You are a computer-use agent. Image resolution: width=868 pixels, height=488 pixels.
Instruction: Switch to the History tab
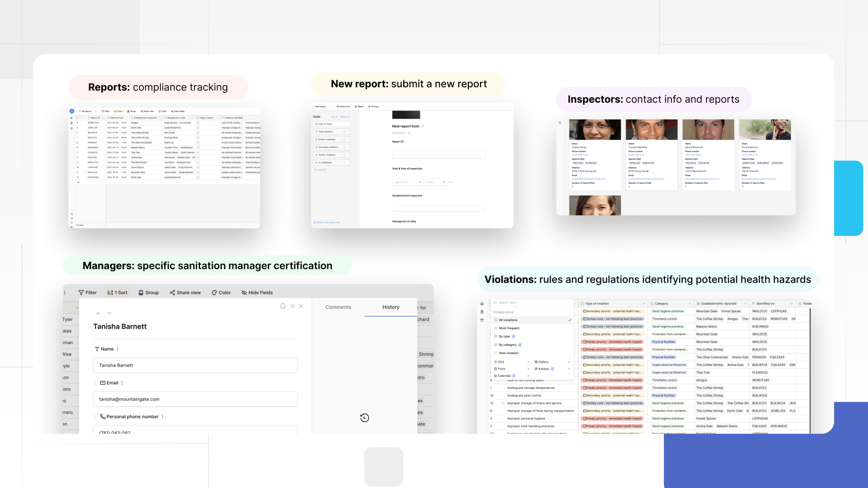391,307
